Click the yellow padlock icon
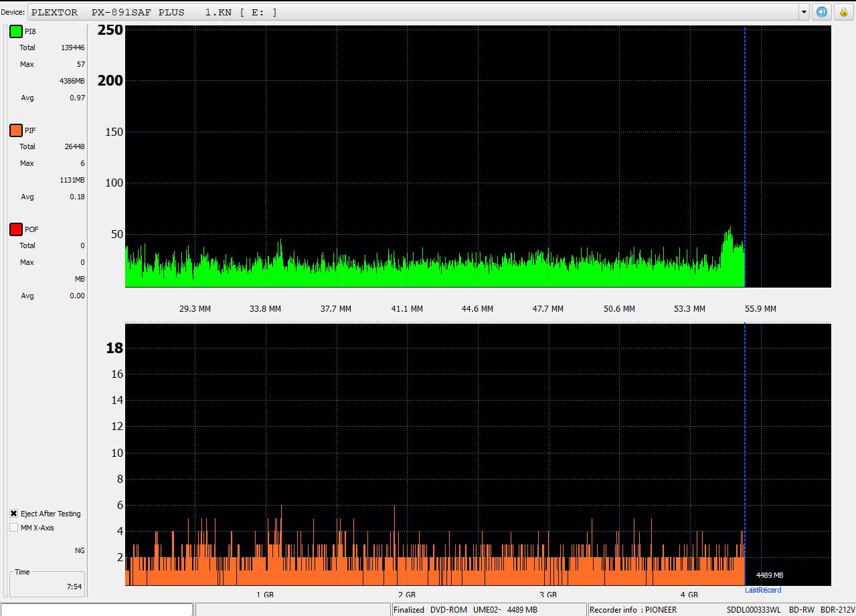 coord(843,12)
